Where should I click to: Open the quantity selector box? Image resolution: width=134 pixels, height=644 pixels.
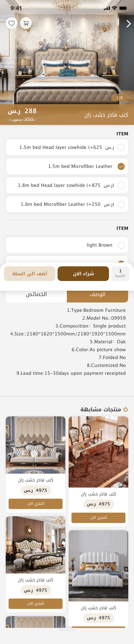coord(120,273)
